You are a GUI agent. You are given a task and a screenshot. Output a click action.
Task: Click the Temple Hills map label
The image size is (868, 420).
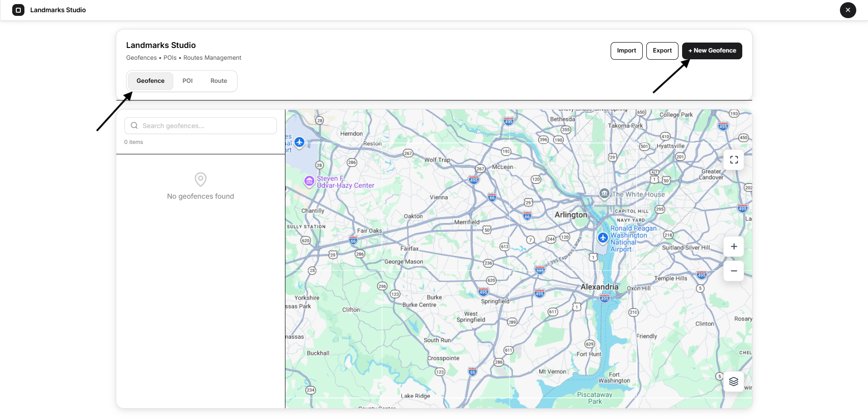(x=670, y=279)
